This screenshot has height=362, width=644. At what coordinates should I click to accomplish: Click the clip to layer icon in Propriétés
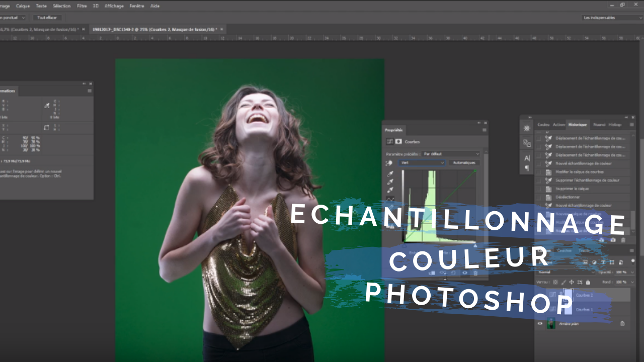[431, 273]
